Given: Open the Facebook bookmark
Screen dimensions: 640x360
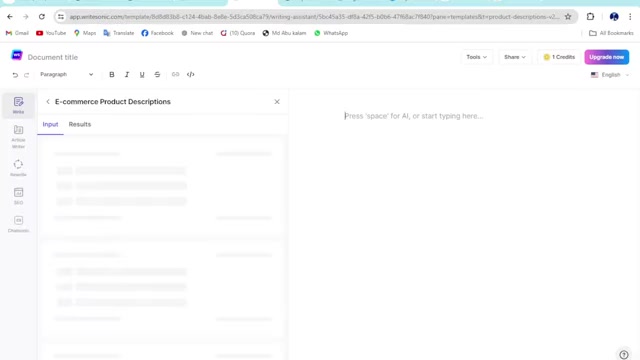Looking at the screenshot, I should tap(158, 33).
